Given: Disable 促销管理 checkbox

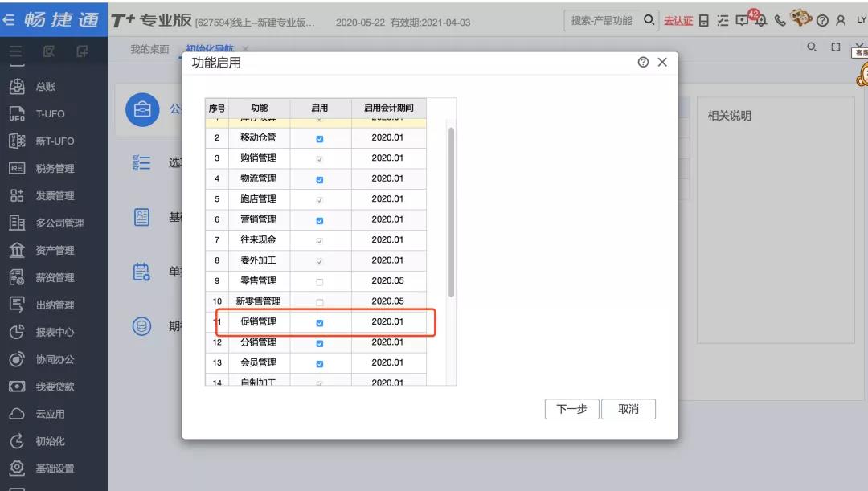Looking at the screenshot, I should [320, 323].
